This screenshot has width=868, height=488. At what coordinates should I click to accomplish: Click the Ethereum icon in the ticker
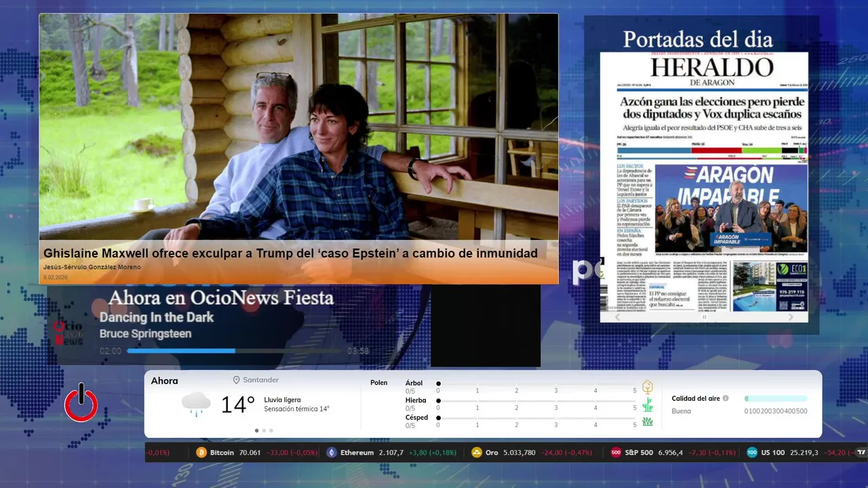pos(332,452)
